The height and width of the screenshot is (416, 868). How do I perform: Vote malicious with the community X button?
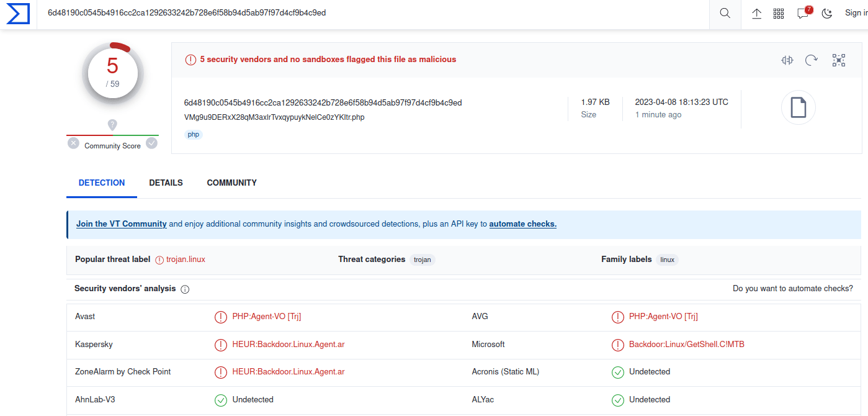coord(73,143)
